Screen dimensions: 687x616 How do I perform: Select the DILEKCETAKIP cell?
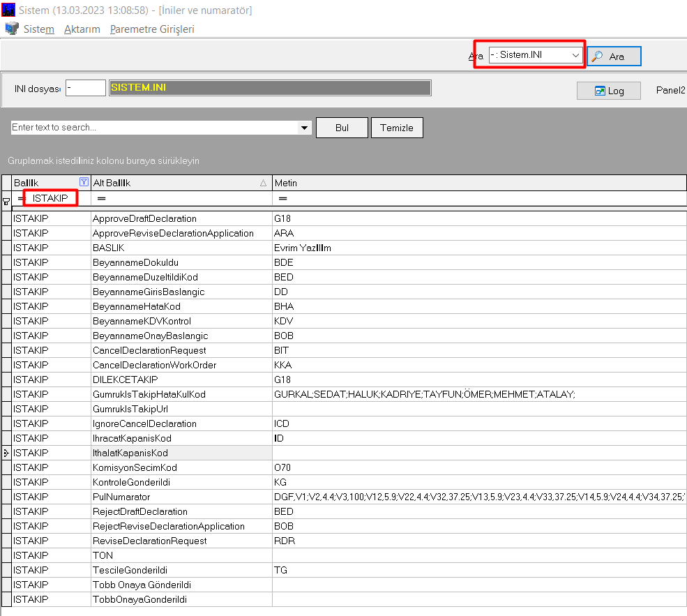[x=182, y=380]
